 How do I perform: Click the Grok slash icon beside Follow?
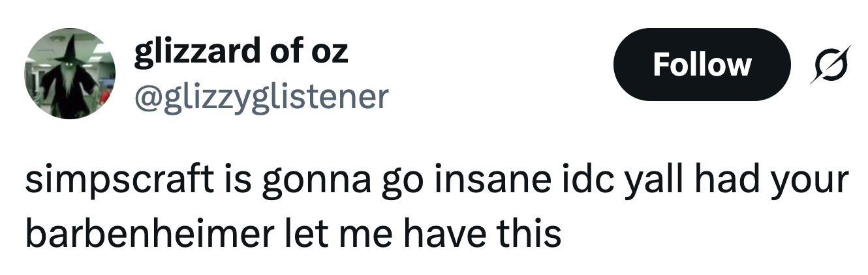click(831, 64)
